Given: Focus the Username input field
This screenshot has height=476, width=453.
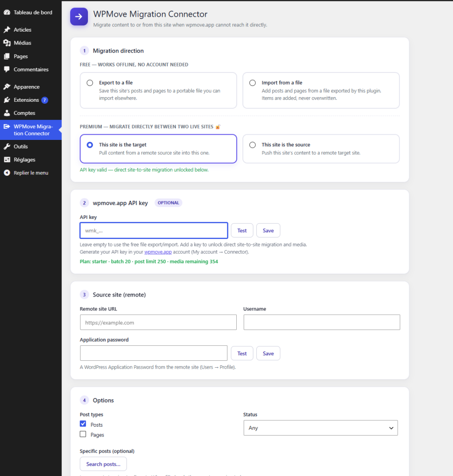Looking at the screenshot, I should point(322,323).
